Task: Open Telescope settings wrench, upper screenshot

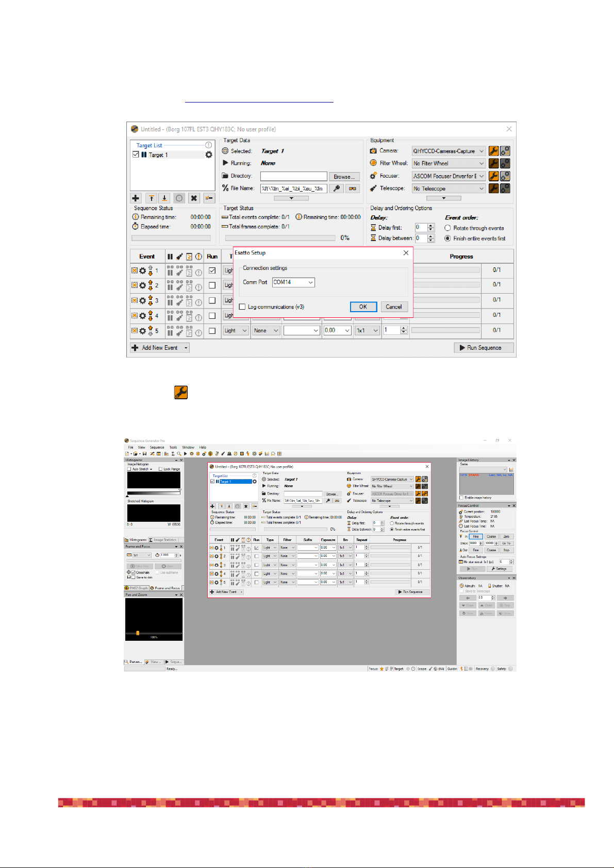Action: tap(493, 189)
